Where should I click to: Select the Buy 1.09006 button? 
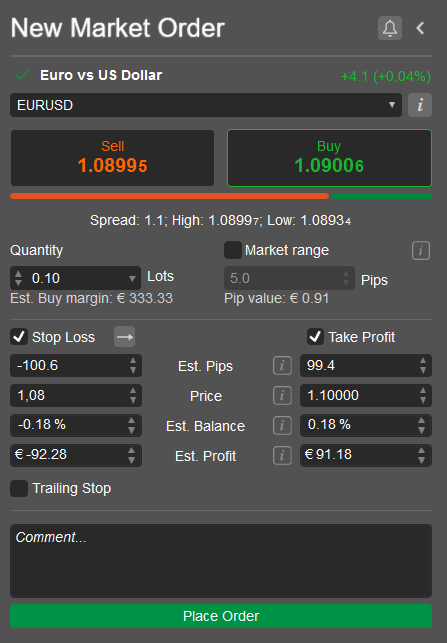tap(329, 158)
